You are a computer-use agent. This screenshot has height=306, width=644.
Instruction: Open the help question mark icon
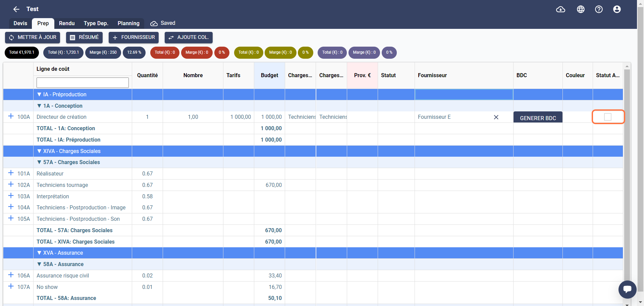(599, 9)
